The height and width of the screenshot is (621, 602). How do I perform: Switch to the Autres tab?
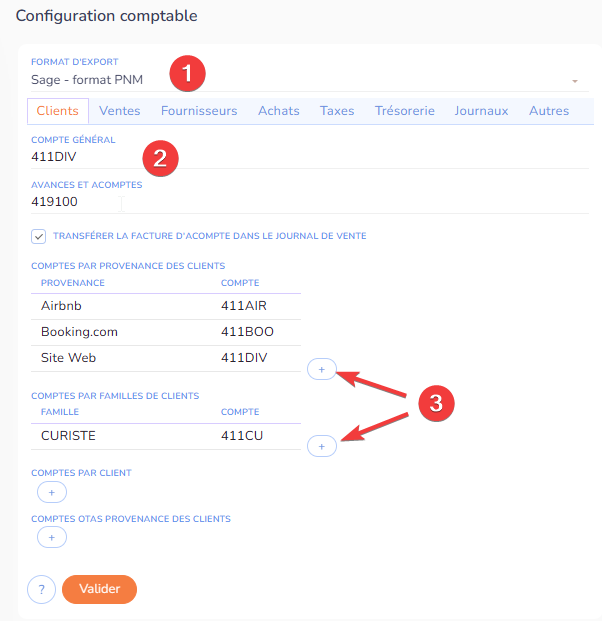click(x=549, y=111)
